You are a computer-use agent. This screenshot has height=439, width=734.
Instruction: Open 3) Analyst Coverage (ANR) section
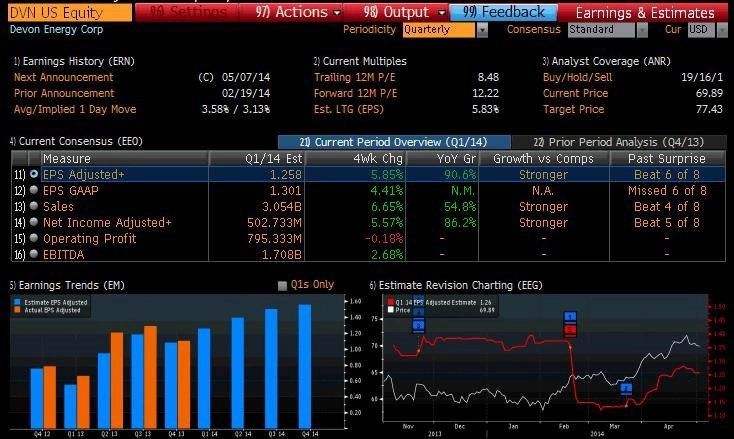pos(606,61)
